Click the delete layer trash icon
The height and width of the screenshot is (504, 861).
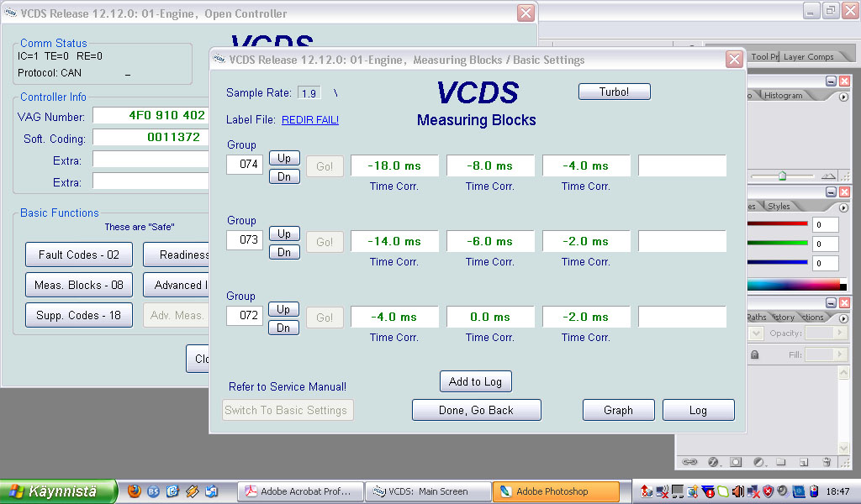(x=827, y=461)
